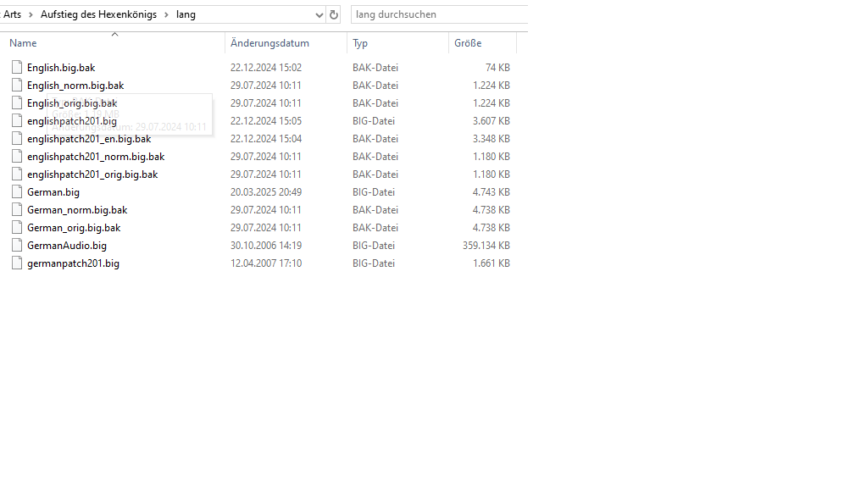Click the file icon of German_orig.big.bak

coord(17,227)
